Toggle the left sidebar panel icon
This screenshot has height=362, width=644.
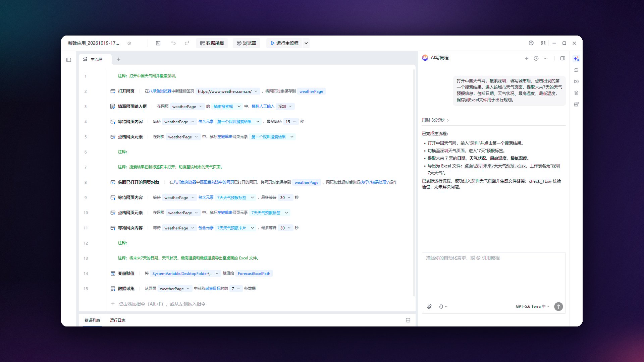[69, 60]
